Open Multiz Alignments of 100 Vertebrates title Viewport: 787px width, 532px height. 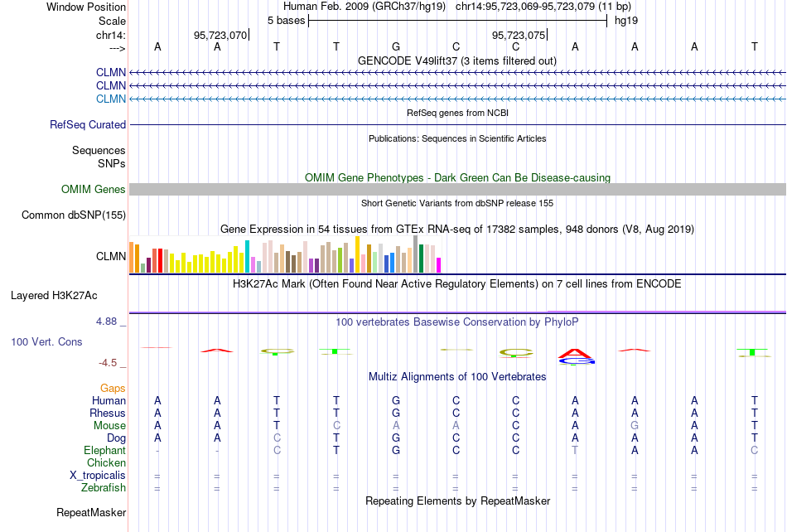[x=457, y=377]
